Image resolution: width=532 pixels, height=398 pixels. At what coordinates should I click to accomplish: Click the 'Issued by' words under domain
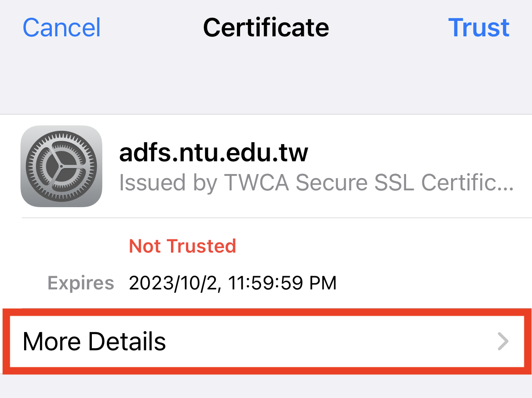168,182
